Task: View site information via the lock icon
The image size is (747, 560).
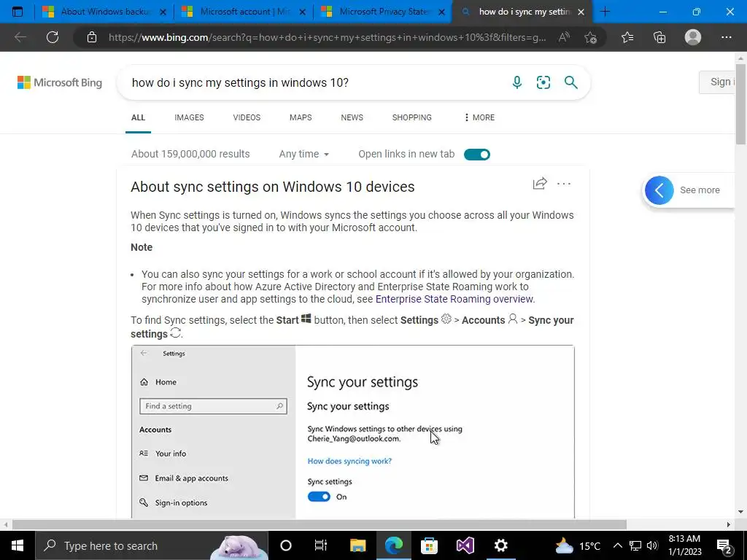Action: tap(92, 37)
